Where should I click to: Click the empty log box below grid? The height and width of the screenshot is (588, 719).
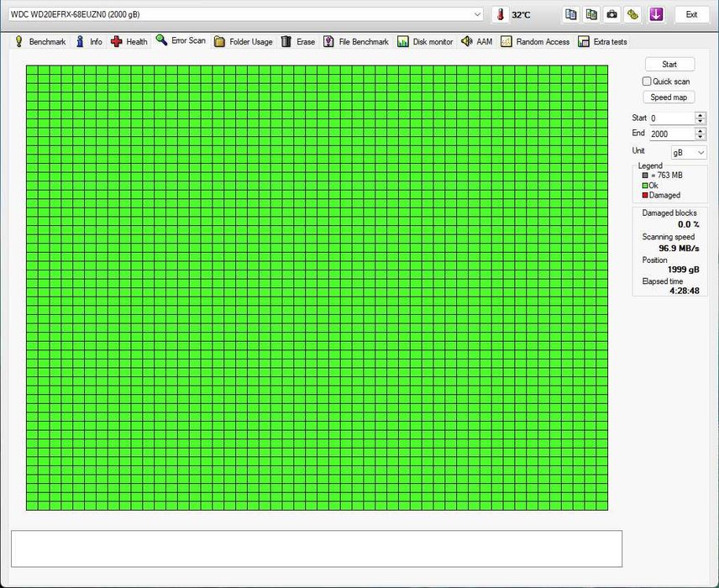click(317, 549)
